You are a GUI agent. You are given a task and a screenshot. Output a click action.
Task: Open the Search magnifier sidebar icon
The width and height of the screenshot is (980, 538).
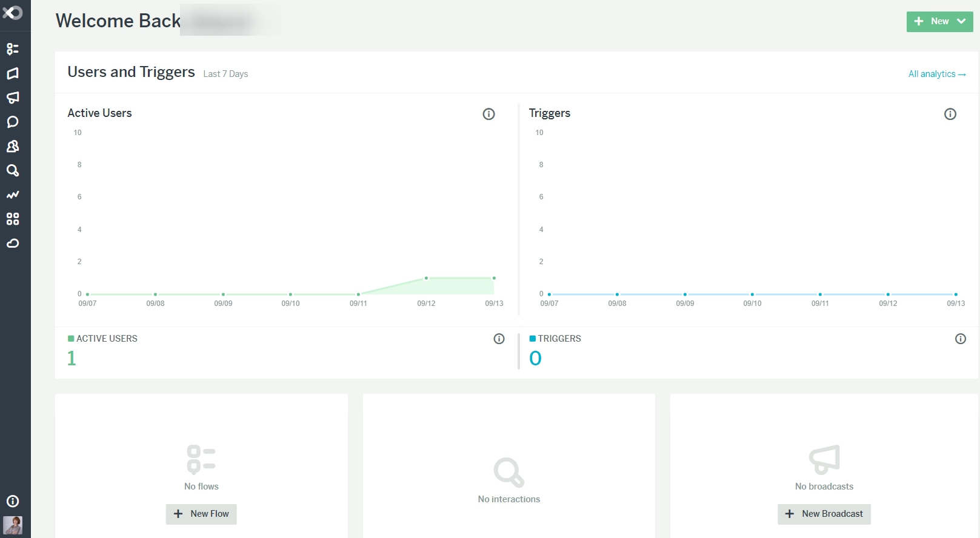[x=13, y=170]
